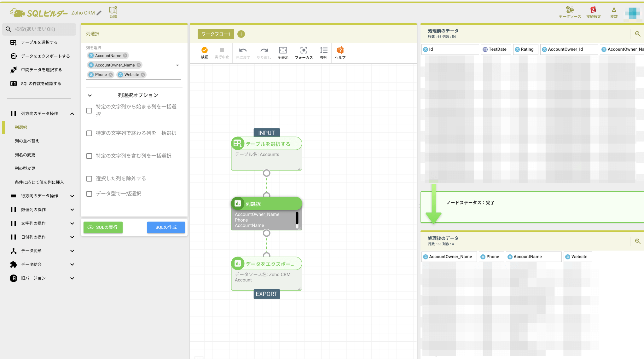644x359 pixels.
Task: Enable 選択した列を除外する checkbox
Action: tap(89, 179)
